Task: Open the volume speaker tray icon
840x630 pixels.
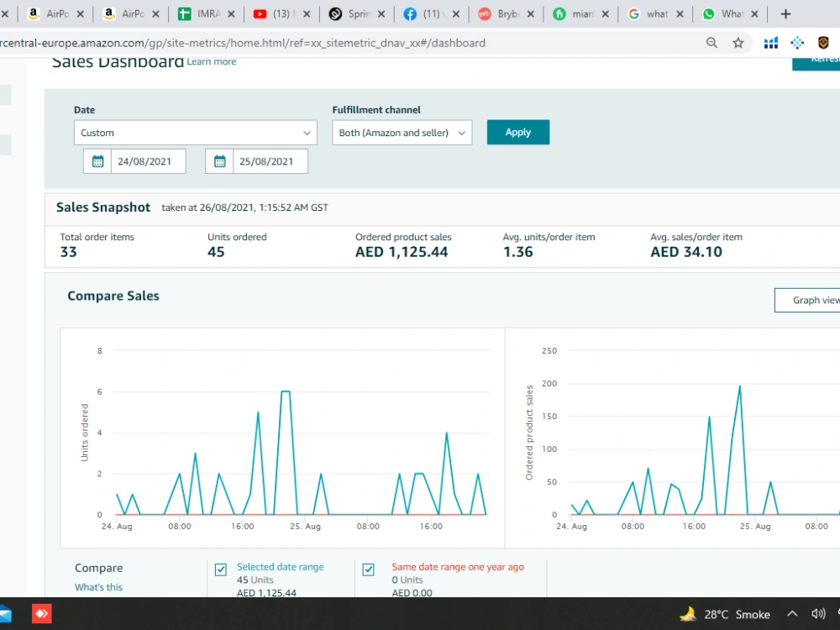Action: [818, 614]
